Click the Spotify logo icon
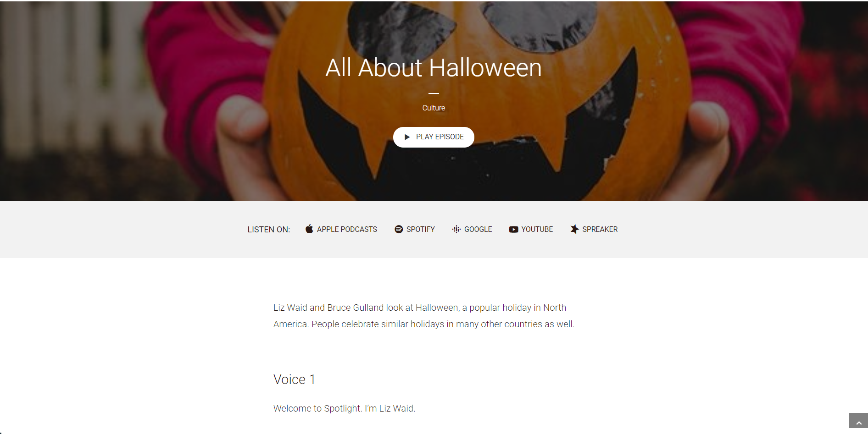Viewport: 868px width, 434px height. 399,229
